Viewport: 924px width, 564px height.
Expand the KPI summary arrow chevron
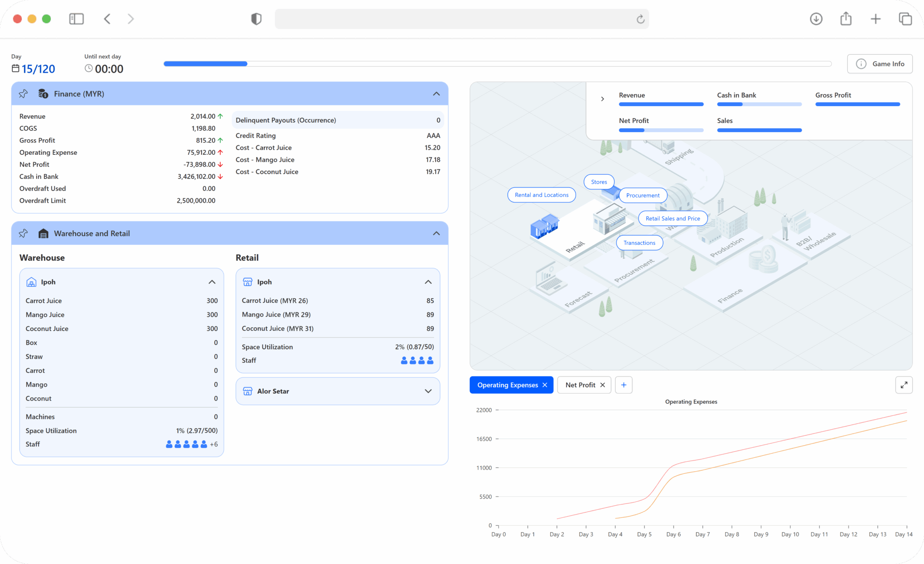602,99
